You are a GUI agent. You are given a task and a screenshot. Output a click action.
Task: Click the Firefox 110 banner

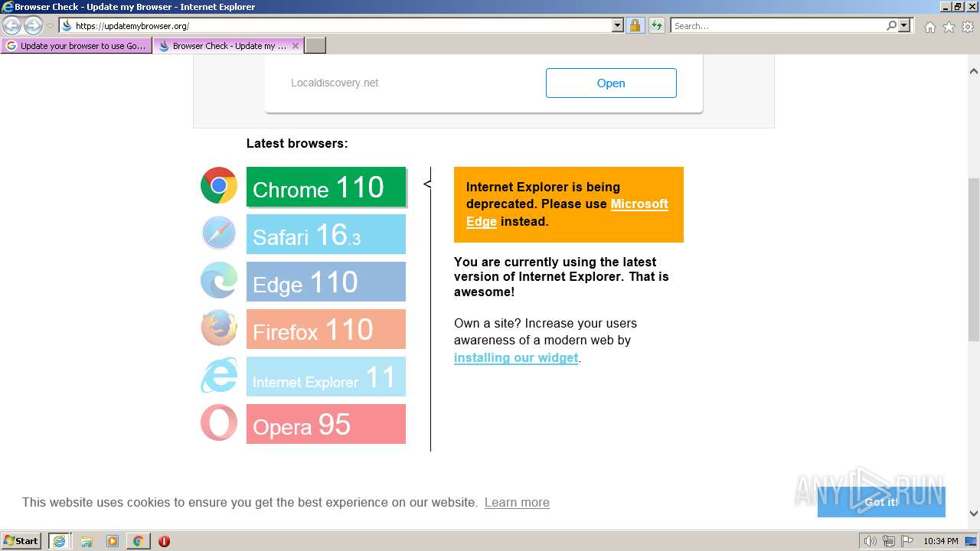(x=326, y=329)
